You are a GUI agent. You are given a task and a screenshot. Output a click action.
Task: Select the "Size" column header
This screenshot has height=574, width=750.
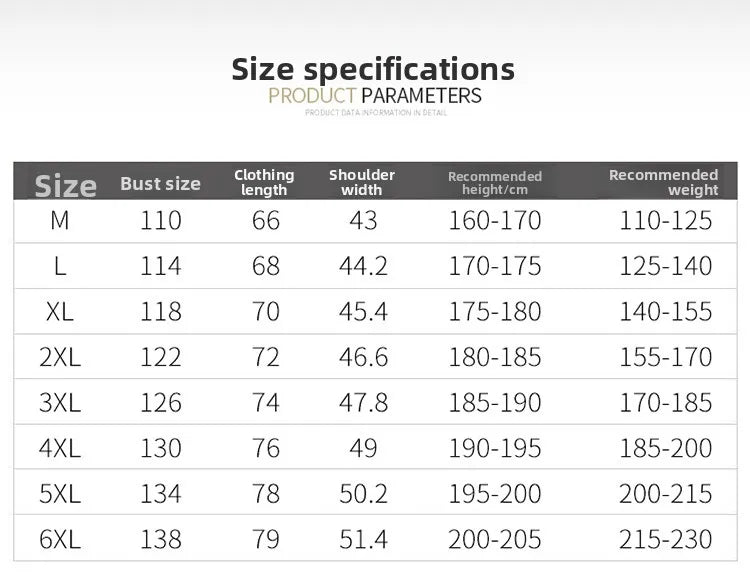[65, 185]
